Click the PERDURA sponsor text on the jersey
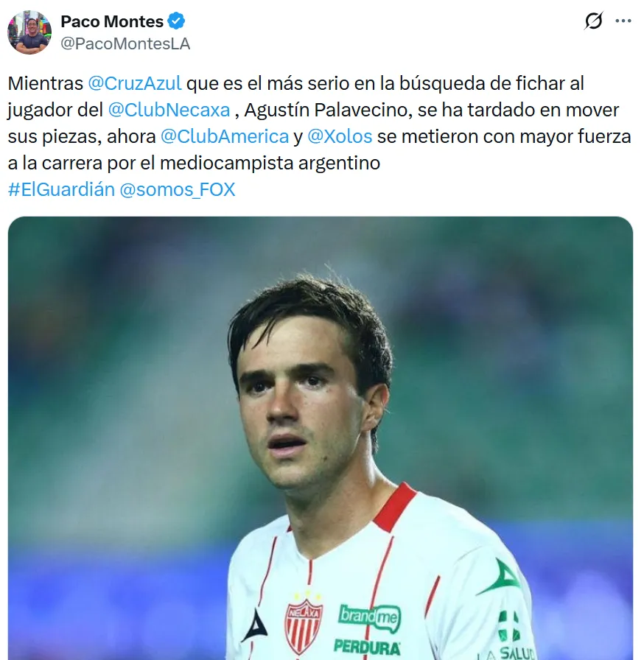Screen dimensions: 644x660 (367, 647)
